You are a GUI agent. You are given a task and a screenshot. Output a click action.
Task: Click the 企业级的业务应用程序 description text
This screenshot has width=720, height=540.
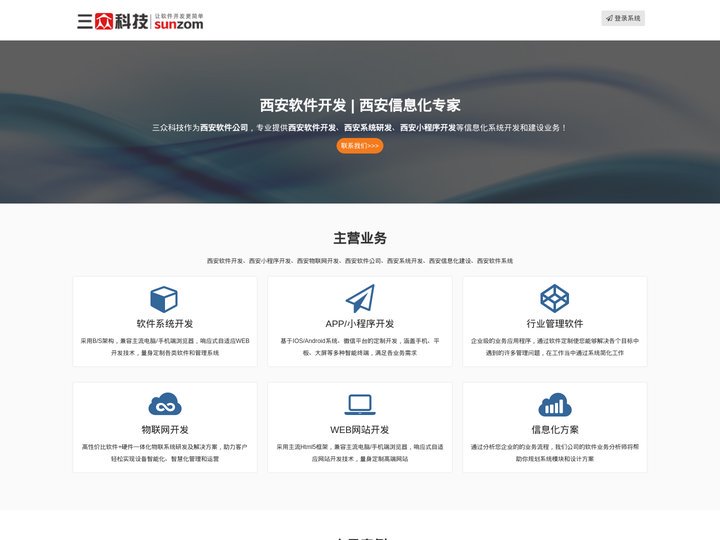[555, 347]
